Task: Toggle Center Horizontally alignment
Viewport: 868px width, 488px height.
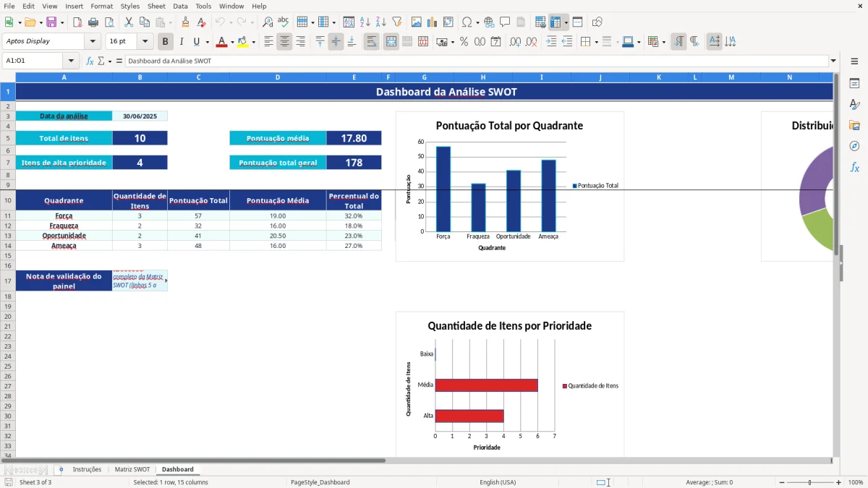Action: click(x=284, y=42)
